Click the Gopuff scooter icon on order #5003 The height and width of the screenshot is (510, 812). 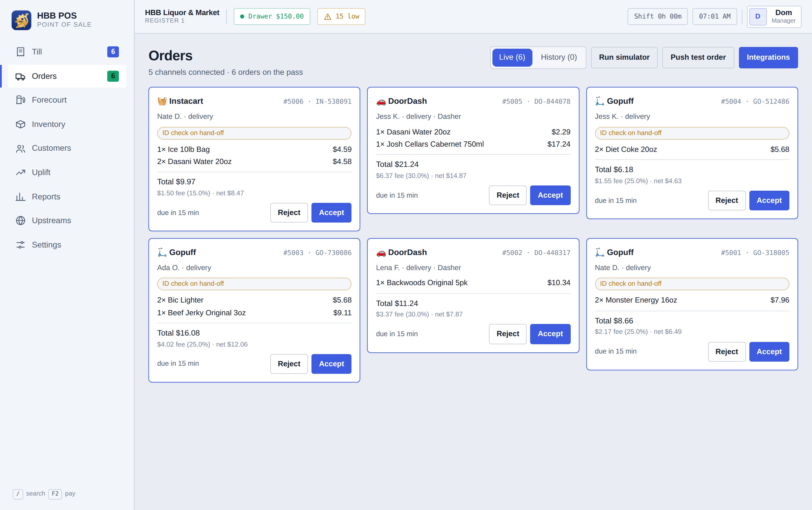[162, 252]
